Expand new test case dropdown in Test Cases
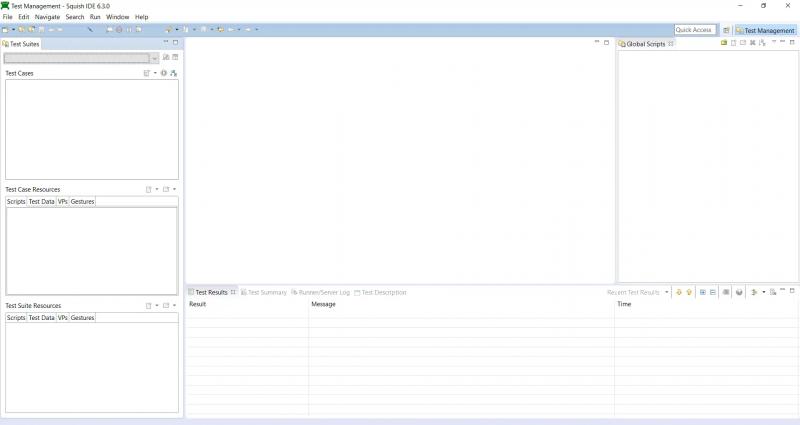The width and height of the screenshot is (800, 425). 155,73
